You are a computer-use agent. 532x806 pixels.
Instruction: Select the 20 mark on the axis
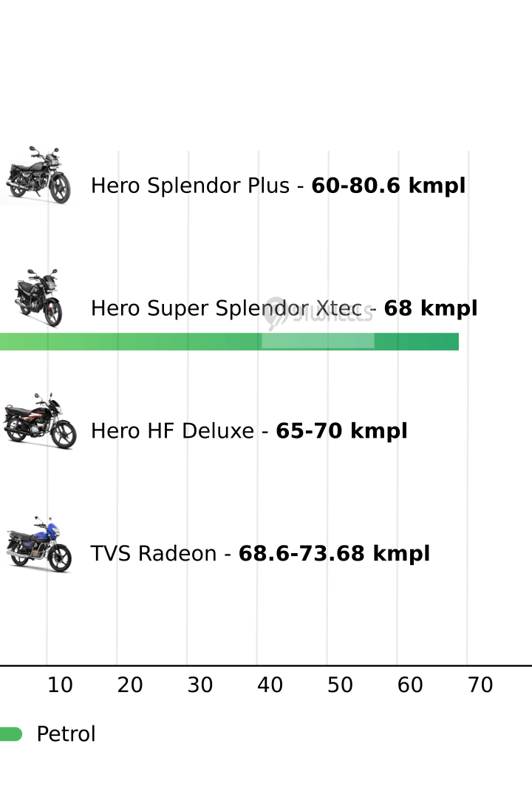click(130, 685)
